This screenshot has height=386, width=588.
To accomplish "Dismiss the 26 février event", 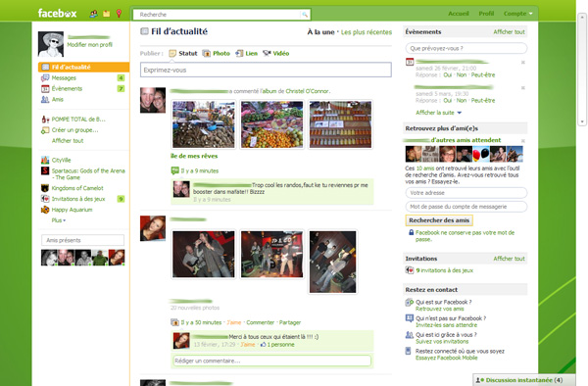I will pos(522,62).
